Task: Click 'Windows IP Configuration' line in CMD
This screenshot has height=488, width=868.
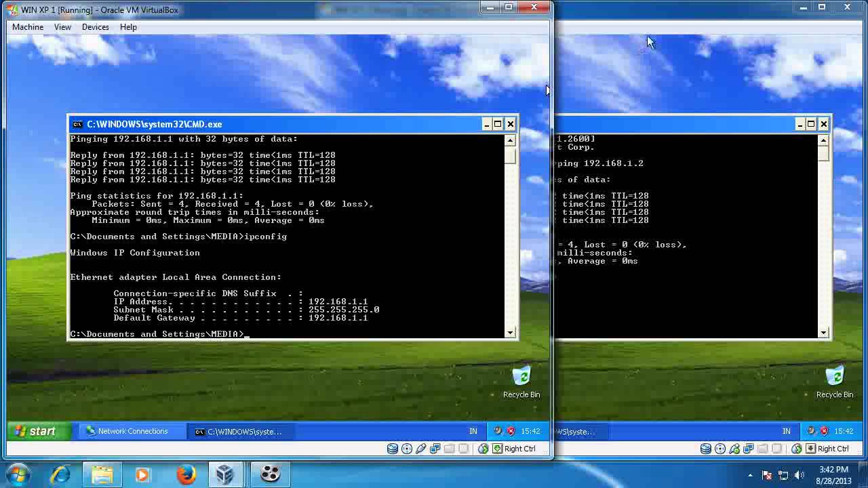Action: pyautogui.click(x=135, y=253)
